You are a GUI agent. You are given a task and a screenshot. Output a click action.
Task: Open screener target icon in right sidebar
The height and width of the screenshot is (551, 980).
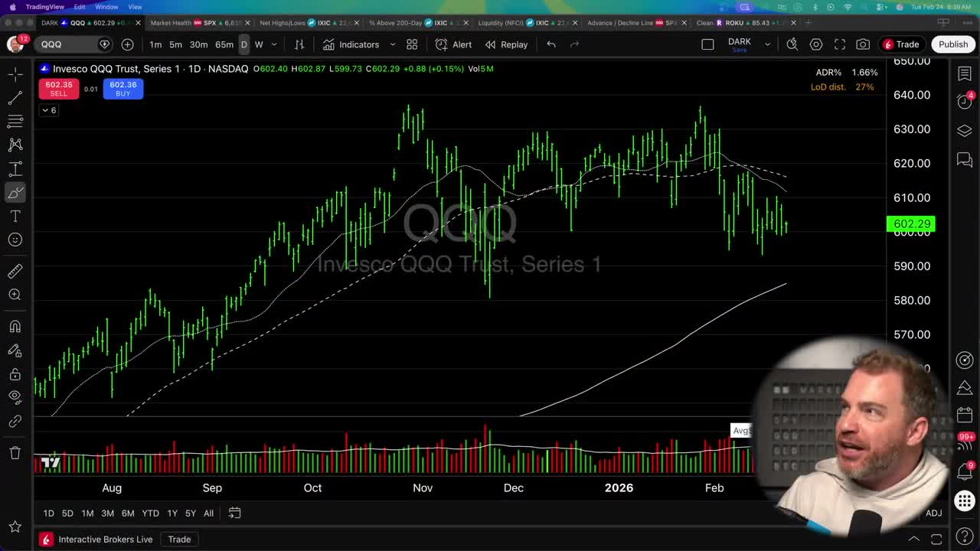965,360
